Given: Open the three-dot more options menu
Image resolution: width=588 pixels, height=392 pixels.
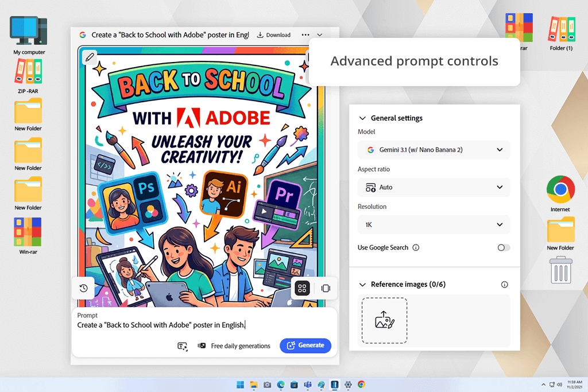Looking at the screenshot, I should [x=305, y=35].
